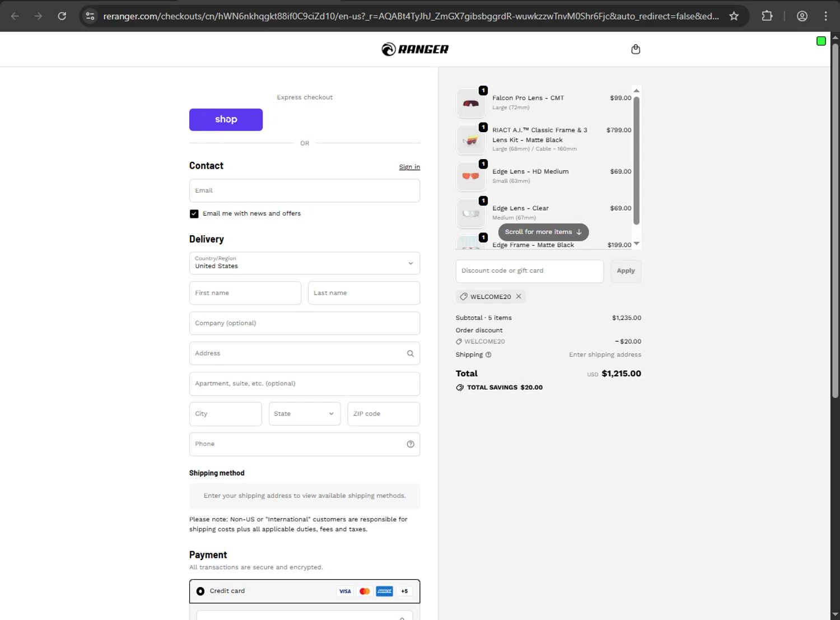Viewport: 840px width, 620px height.
Task: Pay with the Shop express checkout button
Action: [x=226, y=119]
